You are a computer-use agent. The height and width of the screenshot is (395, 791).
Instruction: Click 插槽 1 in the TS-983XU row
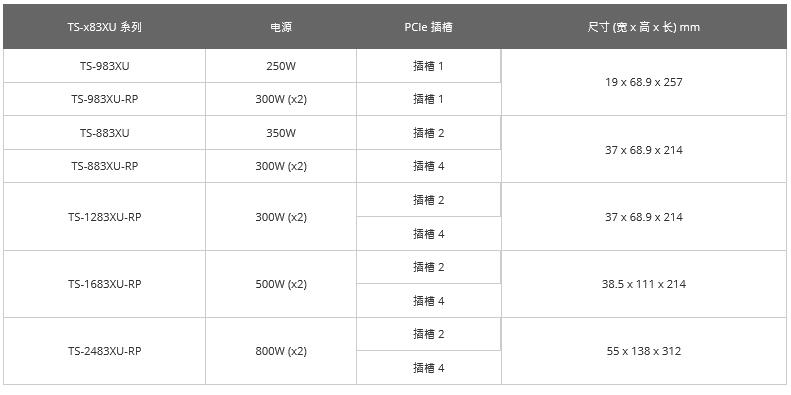pos(429,66)
